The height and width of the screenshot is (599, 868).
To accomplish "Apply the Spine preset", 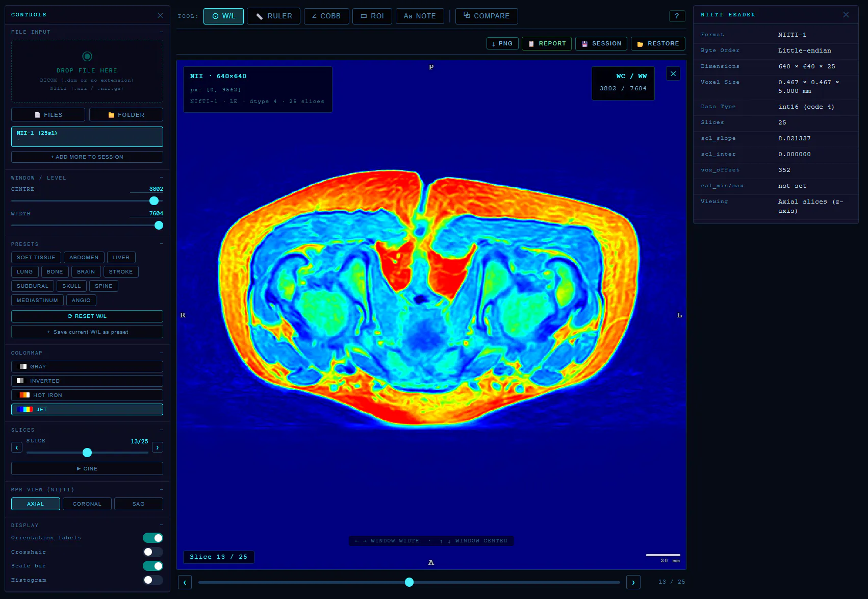I will pos(104,286).
